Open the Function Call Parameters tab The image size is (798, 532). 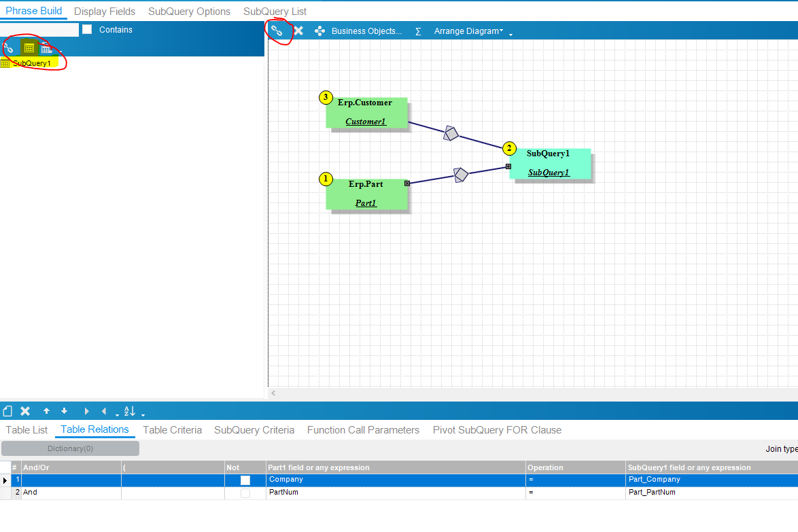[363, 430]
